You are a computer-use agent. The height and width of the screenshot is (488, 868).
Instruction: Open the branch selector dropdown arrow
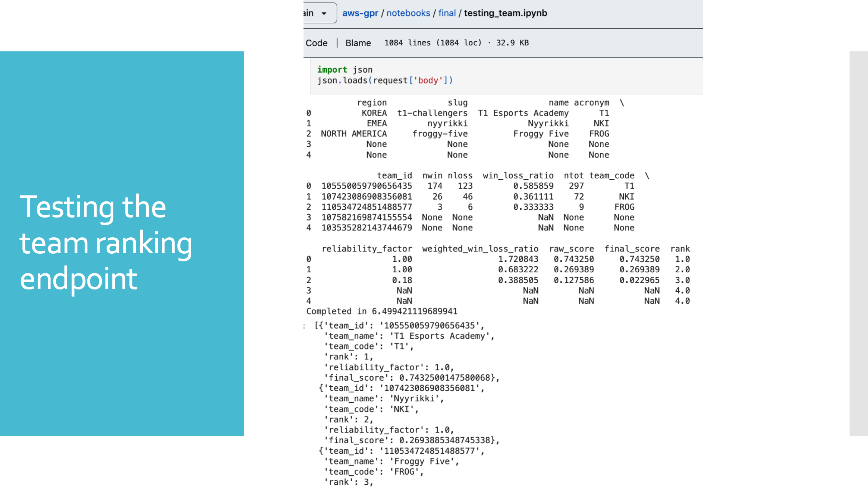[x=324, y=13]
